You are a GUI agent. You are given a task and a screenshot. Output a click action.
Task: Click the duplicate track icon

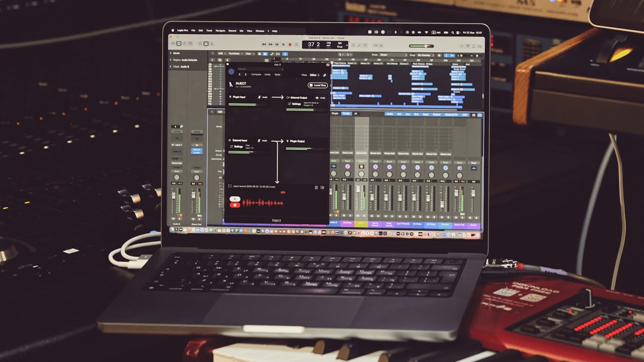[x=219, y=60]
